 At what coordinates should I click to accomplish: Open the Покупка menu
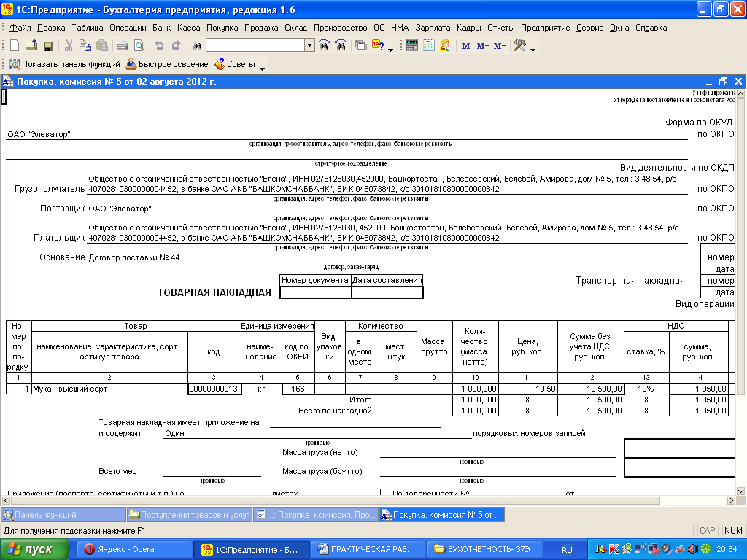[x=222, y=28]
